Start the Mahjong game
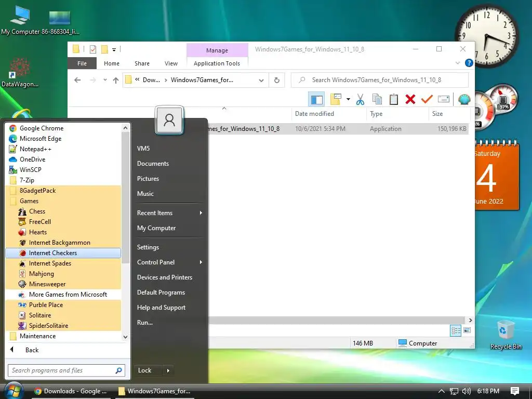Image resolution: width=532 pixels, height=399 pixels. point(63,274)
